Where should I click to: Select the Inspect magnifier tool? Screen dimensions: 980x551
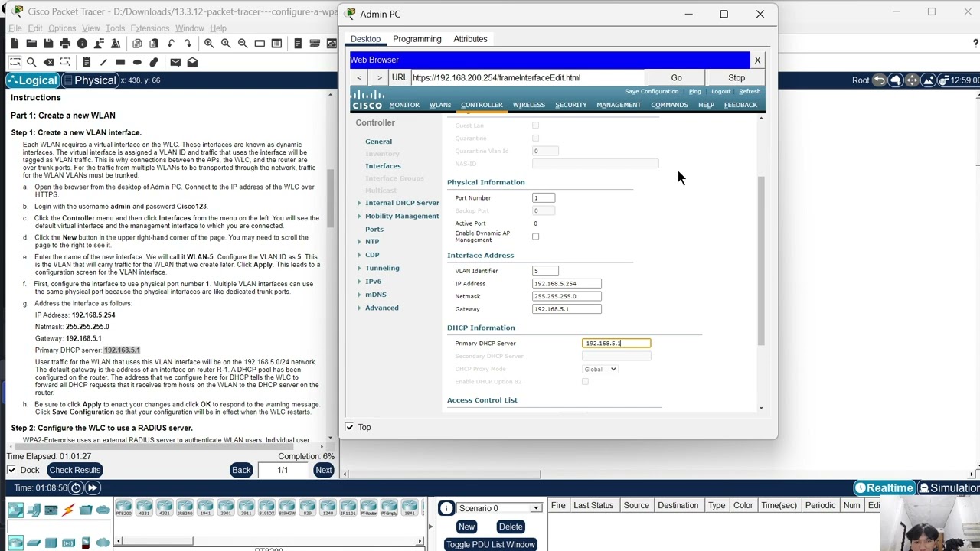31,62
